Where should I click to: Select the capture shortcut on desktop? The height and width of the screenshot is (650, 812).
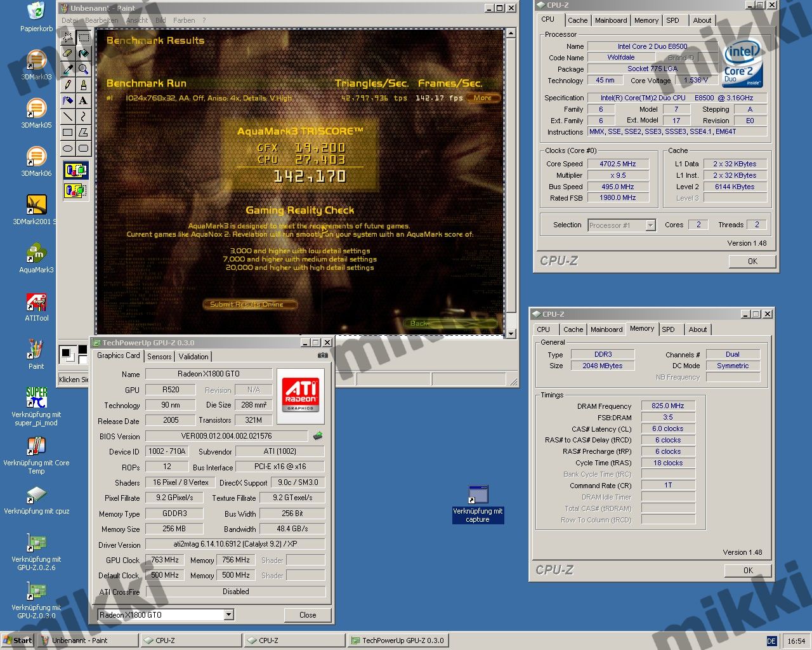(478, 504)
